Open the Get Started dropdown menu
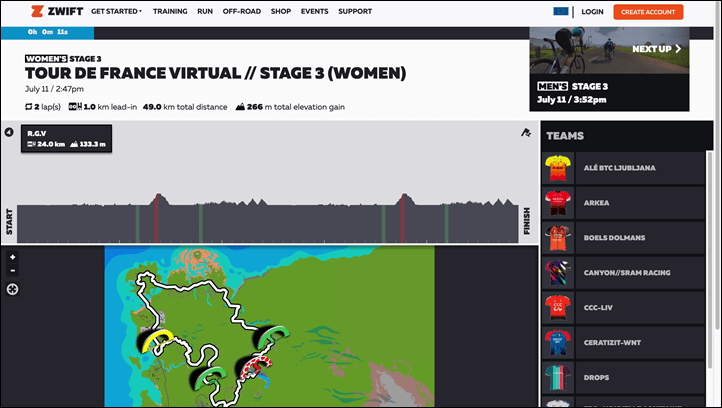 pyautogui.click(x=116, y=12)
